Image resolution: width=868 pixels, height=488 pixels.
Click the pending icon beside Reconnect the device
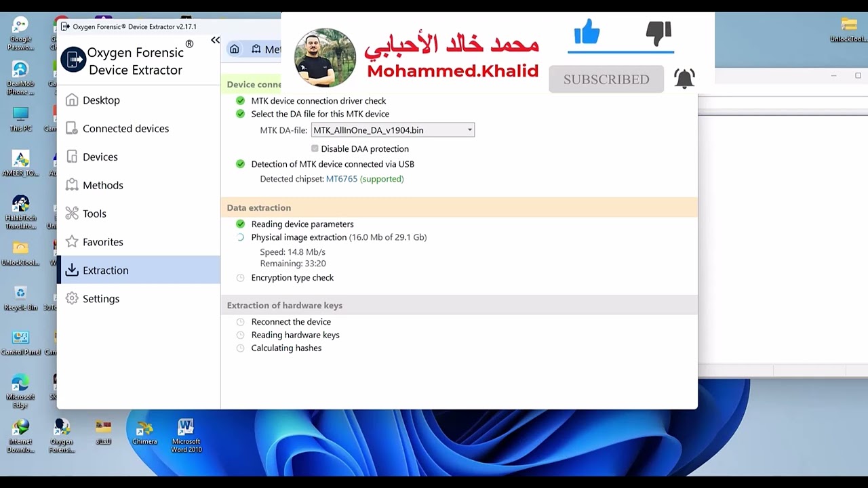coord(240,322)
